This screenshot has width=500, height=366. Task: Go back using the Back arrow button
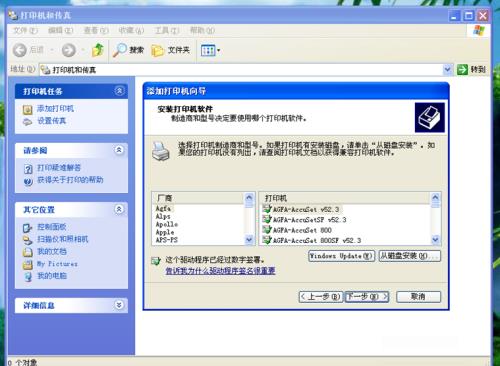coord(20,50)
